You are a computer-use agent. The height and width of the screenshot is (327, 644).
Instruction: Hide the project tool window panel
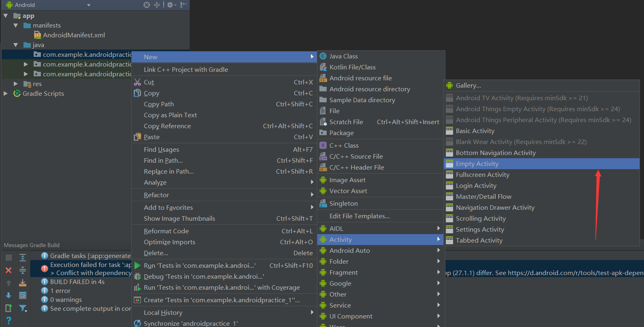[x=183, y=5]
